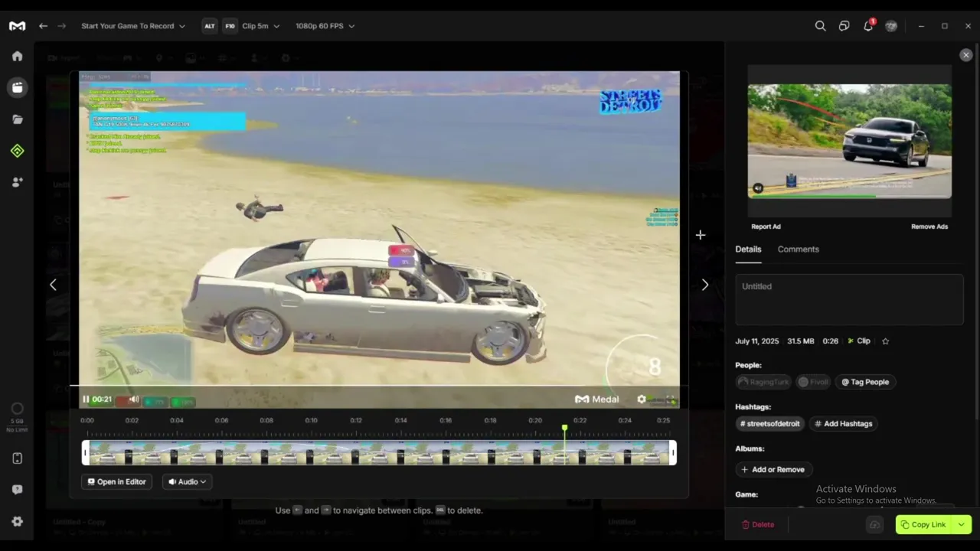This screenshot has width=980, height=551.
Task: Delete the clip
Action: [x=757, y=525]
